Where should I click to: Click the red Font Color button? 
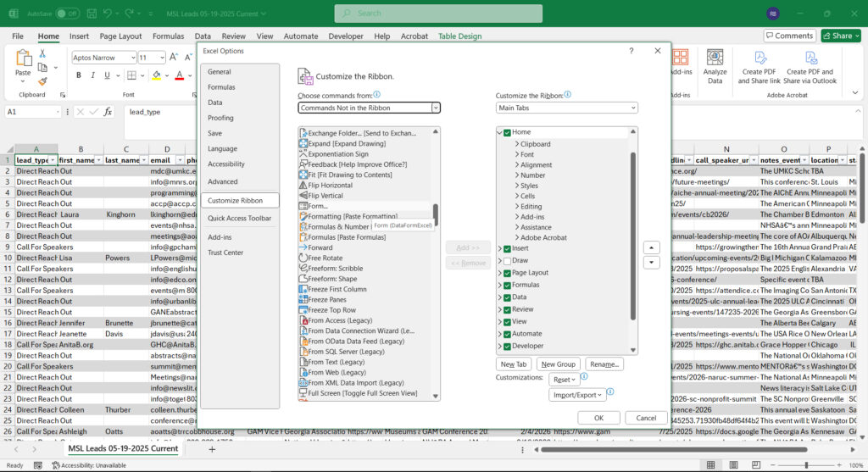tap(179, 75)
